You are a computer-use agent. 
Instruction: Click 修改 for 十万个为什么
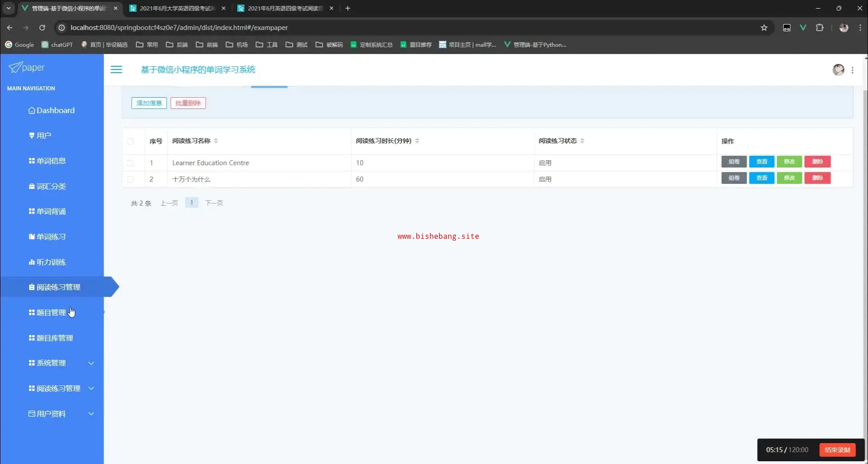(789, 178)
